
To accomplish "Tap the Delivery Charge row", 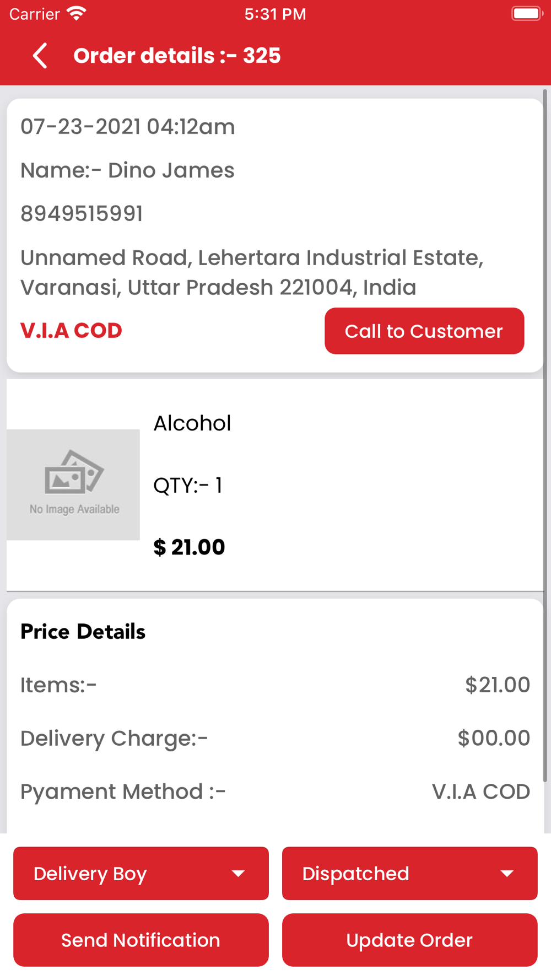I will coord(274,738).
